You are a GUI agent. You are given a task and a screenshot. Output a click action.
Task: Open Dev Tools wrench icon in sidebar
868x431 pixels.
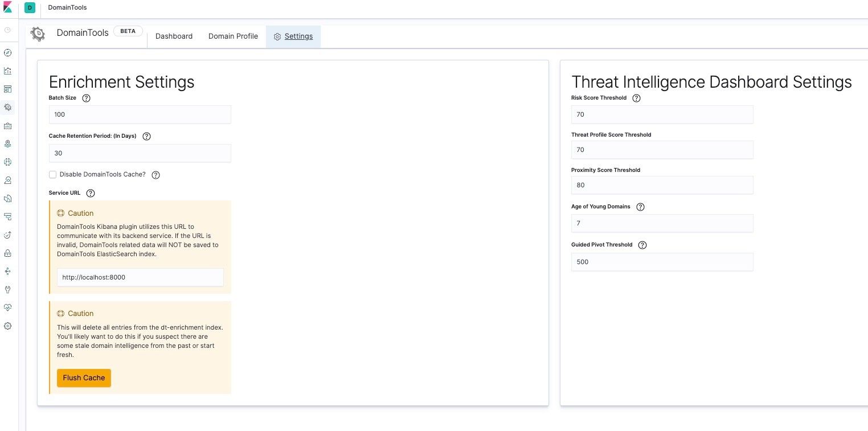[x=7, y=289]
